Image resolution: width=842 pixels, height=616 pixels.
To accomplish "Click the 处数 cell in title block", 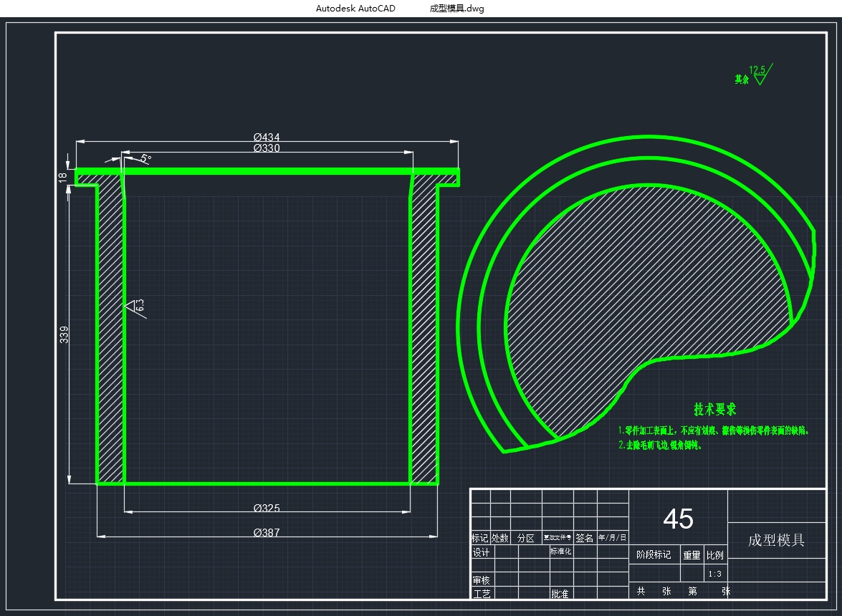I will point(500,538).
